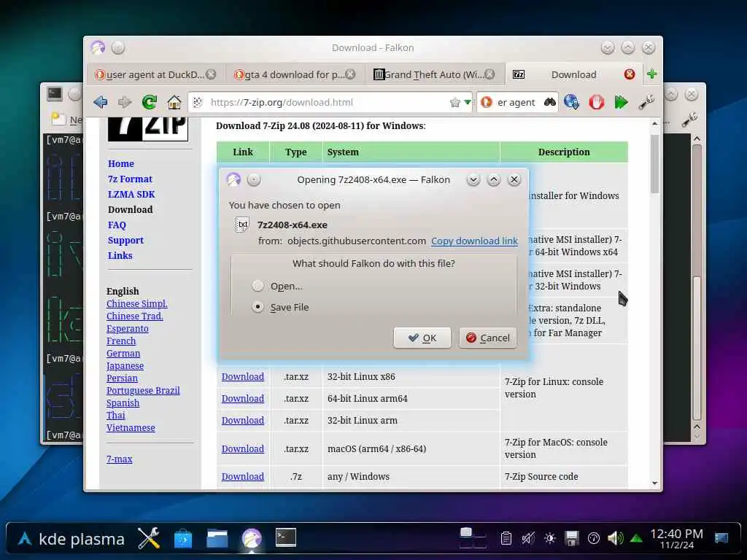Open the 'FAQ' sidebar link

[117, 225]
